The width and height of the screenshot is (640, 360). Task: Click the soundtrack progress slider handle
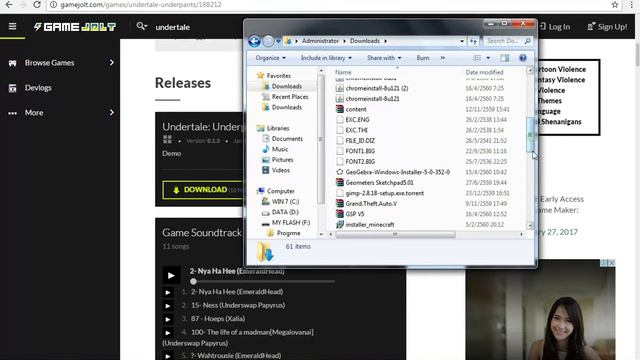tap(193, 281)
